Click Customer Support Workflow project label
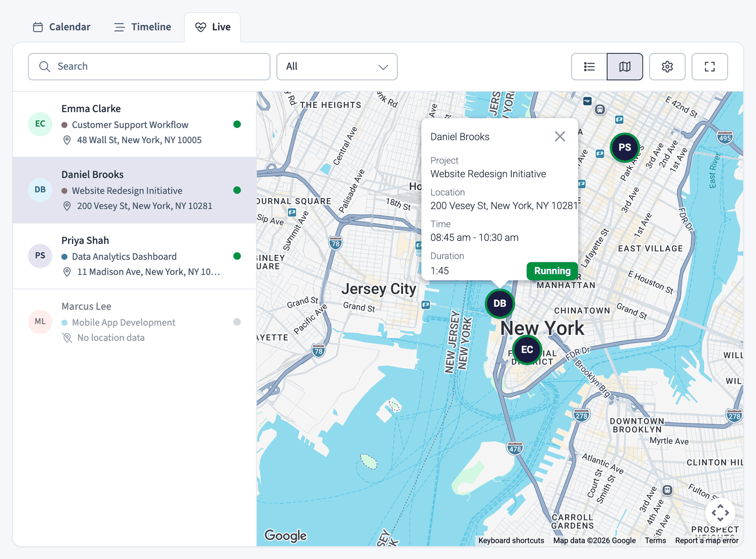This screenshot has height=559, width=756. click(x=130, y=125)
